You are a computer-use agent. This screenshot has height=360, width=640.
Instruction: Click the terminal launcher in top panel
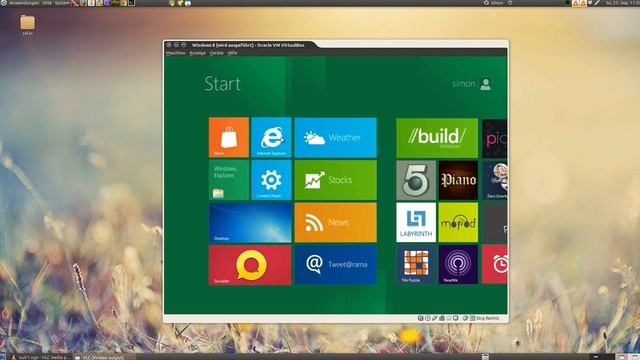coord(132,3)
